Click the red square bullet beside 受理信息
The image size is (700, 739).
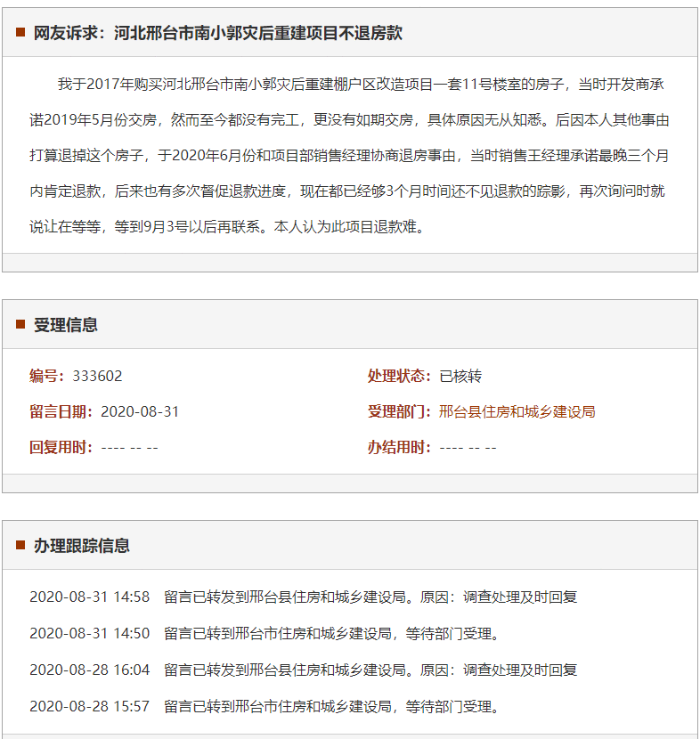tap(20, 324)
